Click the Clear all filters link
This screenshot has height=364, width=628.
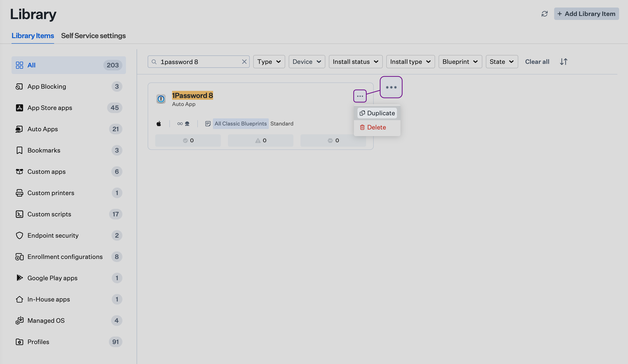537,62
